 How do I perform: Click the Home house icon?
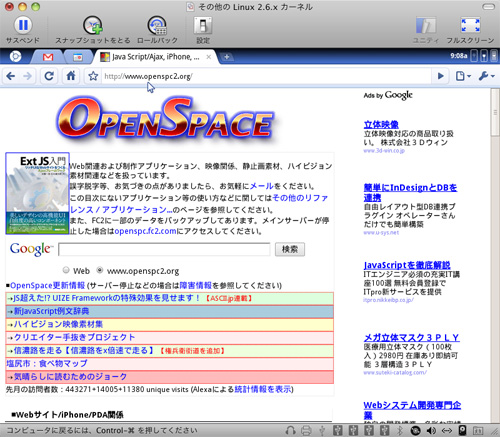coord(71,76)
